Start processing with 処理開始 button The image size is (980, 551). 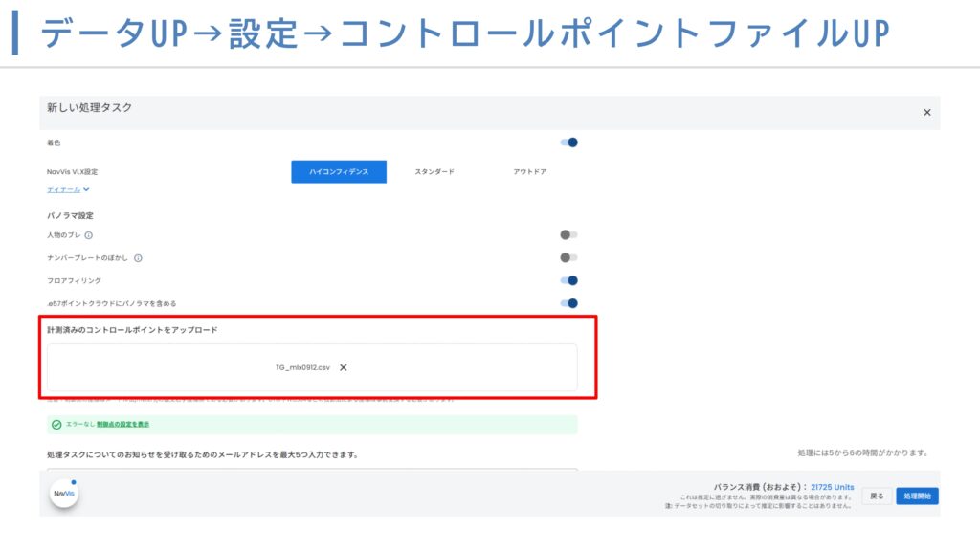click(917, 496)
